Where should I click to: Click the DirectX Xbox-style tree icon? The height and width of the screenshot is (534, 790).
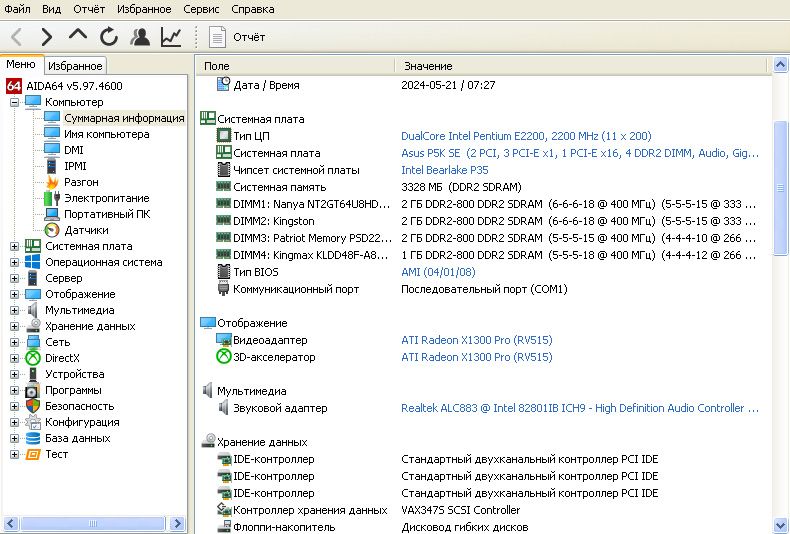pyautogui.click(x=33, y=358)
